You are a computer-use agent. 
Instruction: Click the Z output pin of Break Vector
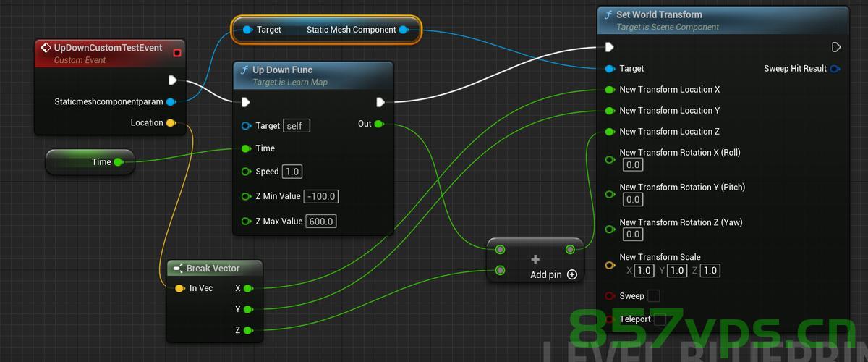click(x=248, y=330)
